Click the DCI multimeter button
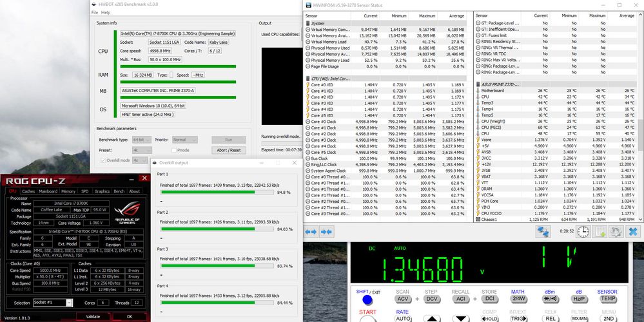644x322 pixels. point(489,299)
